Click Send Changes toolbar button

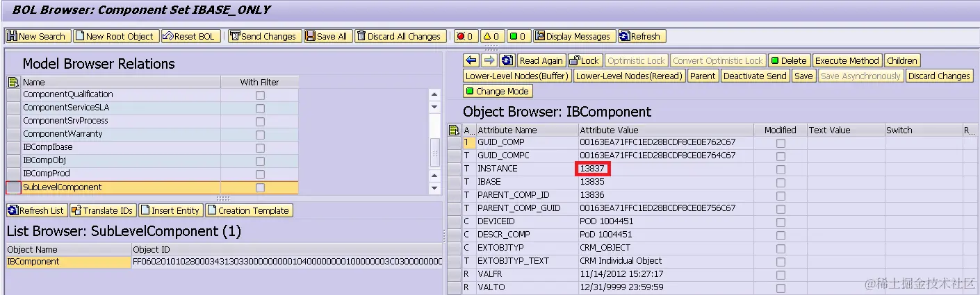[x=264, y=36]
